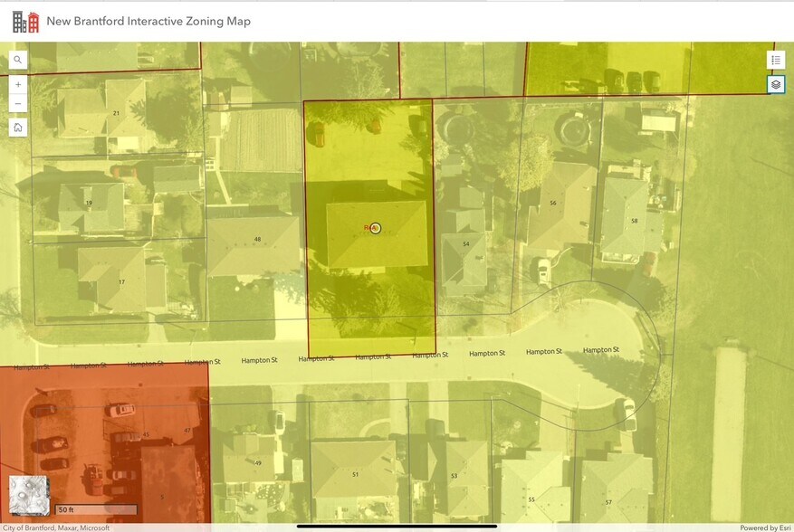Return to the default home extent
Image resolution: width=794 pixels, height=532 pixels.
(x=18, y=128)
